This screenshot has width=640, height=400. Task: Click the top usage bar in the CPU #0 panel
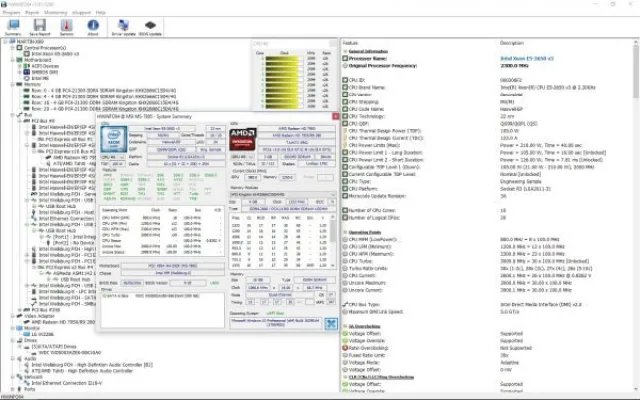pos(282,59)
